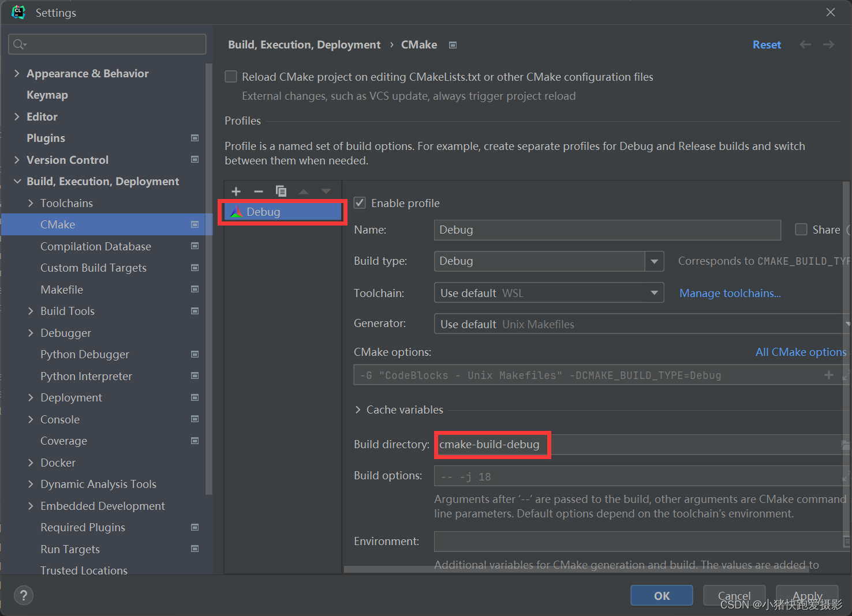
Task: Open Custom Build Targets settings
Action: (94, 268)
